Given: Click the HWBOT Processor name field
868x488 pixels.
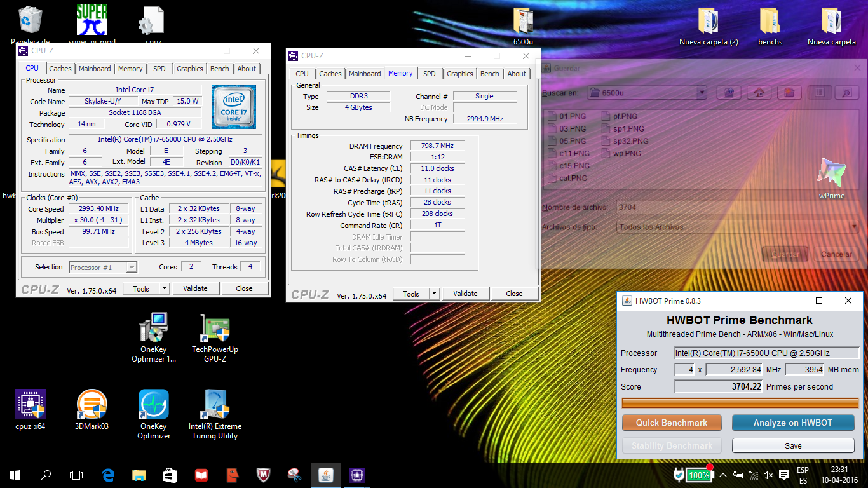Looking at the screenshot, I should [766, 353].
